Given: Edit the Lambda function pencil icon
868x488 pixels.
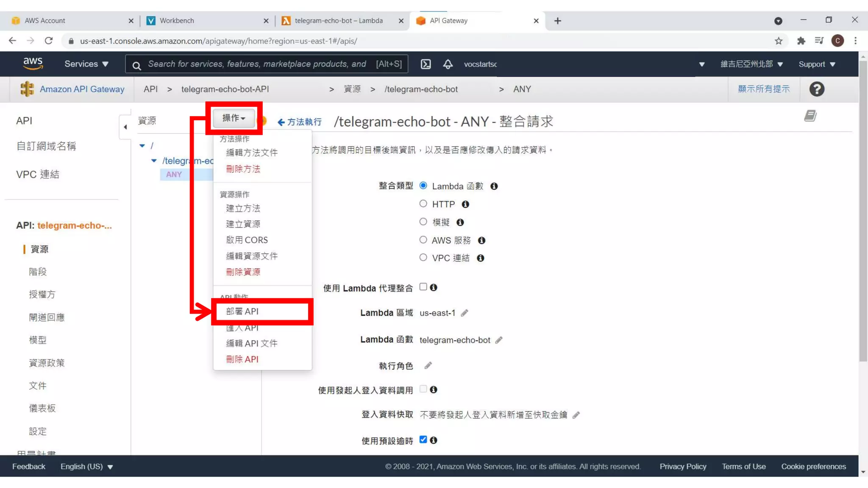Looking at the screenshot, I should point(499,340).
